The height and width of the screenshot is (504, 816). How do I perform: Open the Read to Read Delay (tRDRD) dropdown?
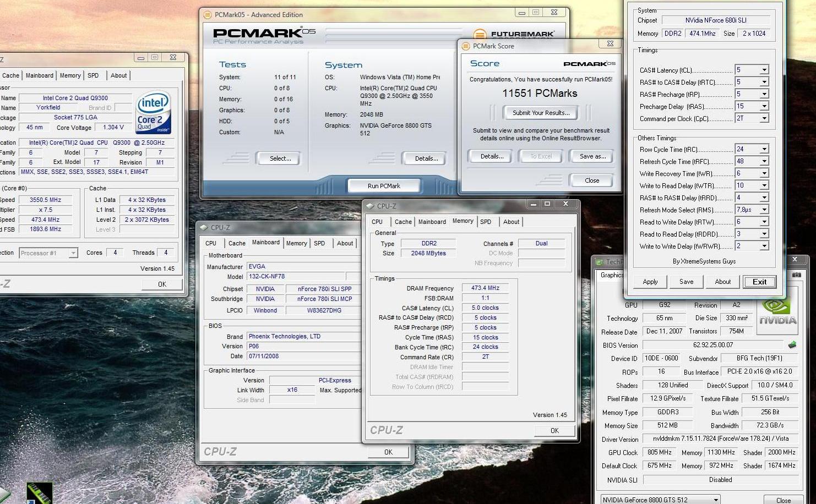pos(764,234)
